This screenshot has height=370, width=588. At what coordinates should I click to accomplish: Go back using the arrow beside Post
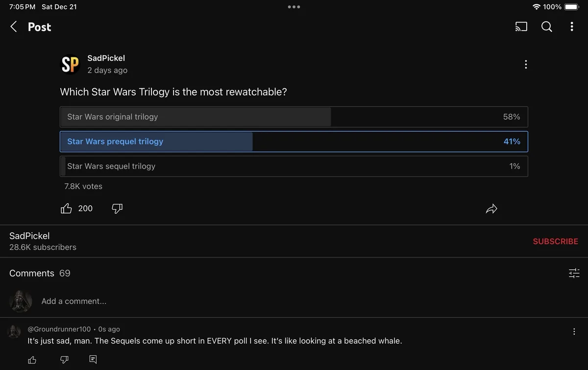[14, 27]
